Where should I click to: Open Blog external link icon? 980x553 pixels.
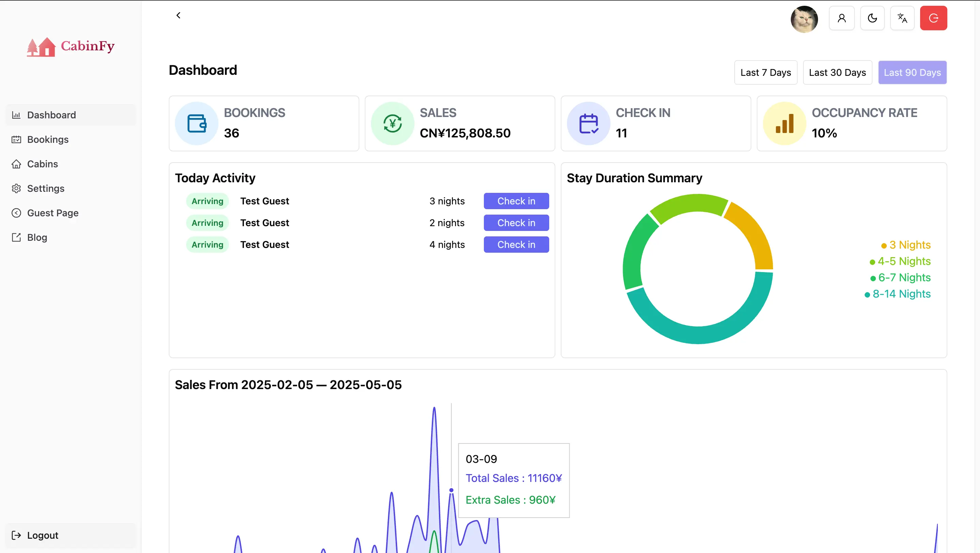[16, 237]
